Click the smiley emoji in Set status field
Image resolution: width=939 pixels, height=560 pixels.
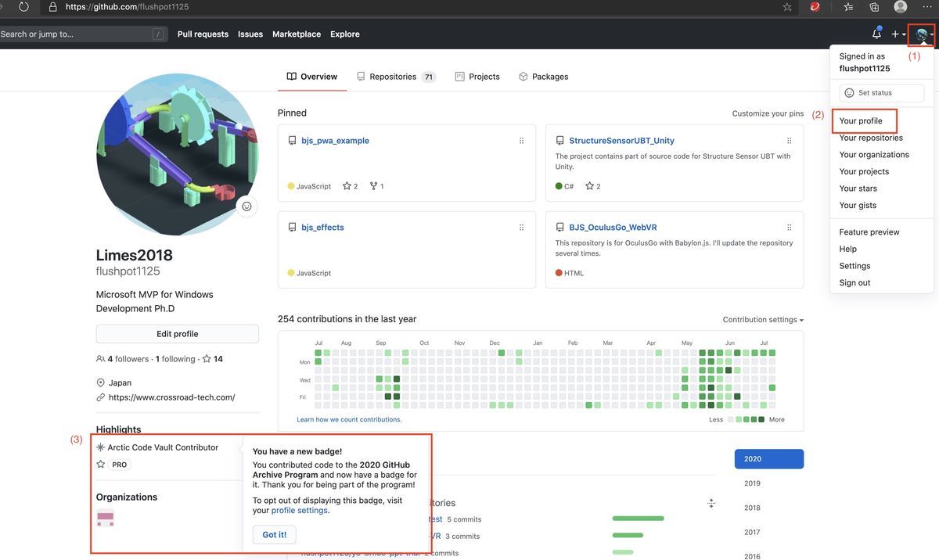(847, 91)
